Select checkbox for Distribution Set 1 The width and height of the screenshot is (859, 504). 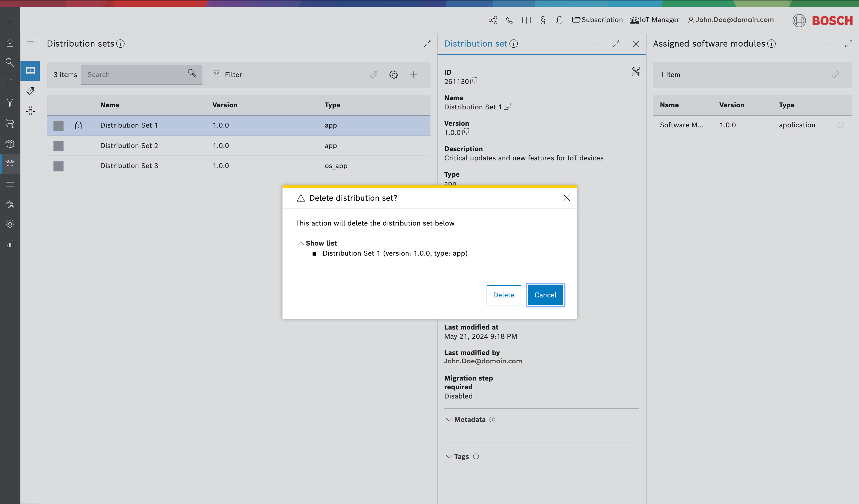[58, 125]
